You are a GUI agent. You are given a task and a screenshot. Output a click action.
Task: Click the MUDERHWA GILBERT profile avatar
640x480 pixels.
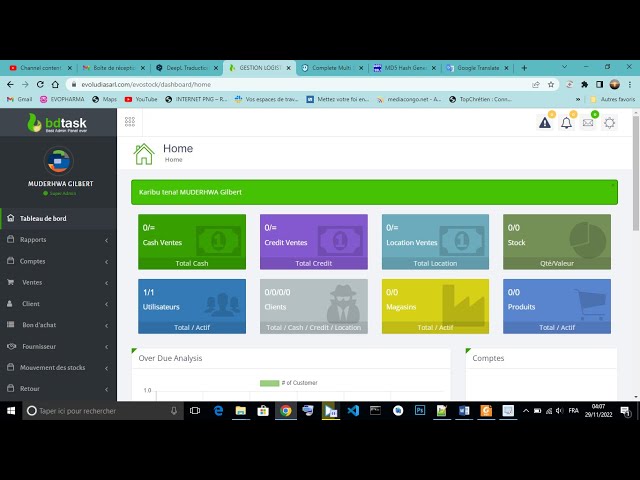tap(58, 161)
